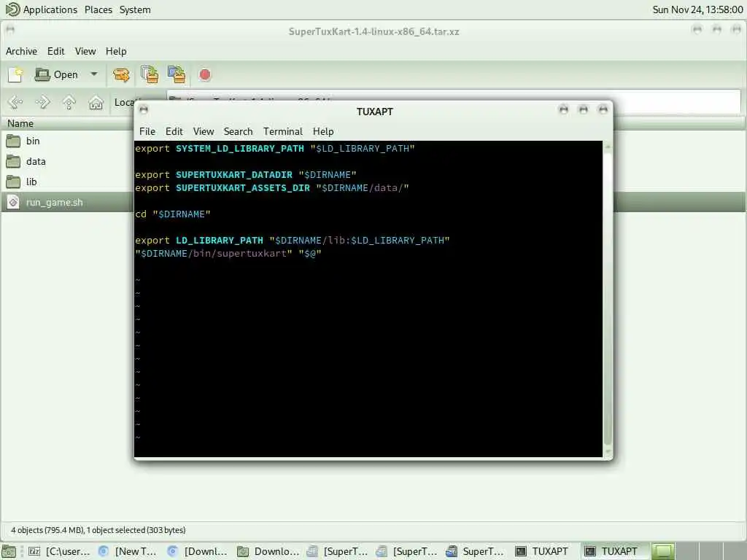The width and height of the screenshot is (747, 560).
Task: Click the TUXAPT terminal vertical scrollbar
Action: pos(608,298)
